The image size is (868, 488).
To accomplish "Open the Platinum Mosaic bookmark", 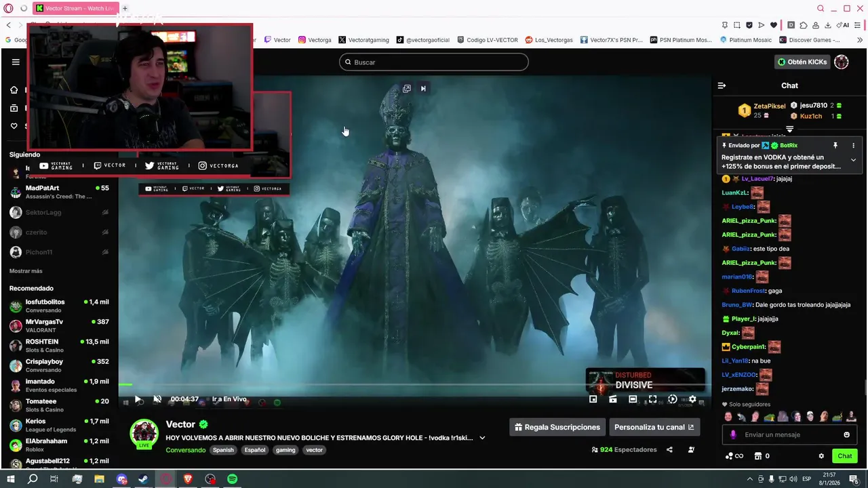I will click(x=745, y=40).
